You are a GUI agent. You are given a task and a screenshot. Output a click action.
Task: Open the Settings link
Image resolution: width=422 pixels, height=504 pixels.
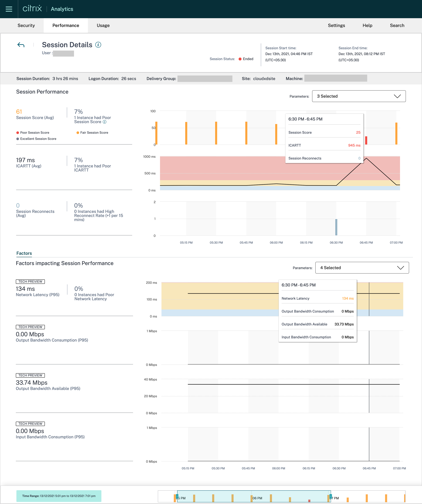click(x=336, y=26)
